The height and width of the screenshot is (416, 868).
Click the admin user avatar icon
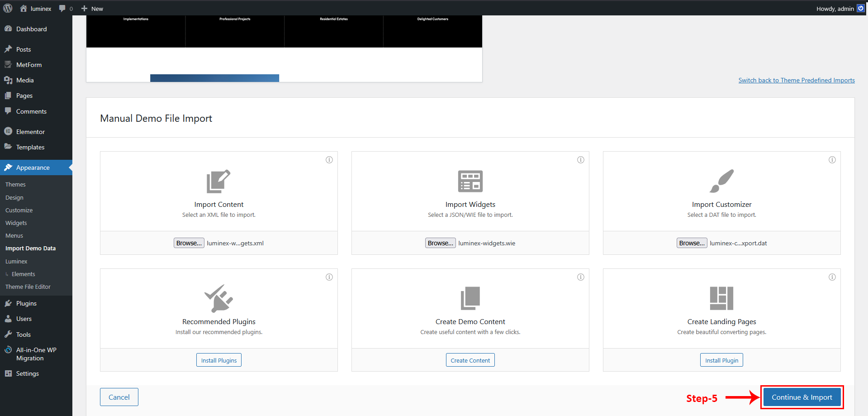[861, 8]
